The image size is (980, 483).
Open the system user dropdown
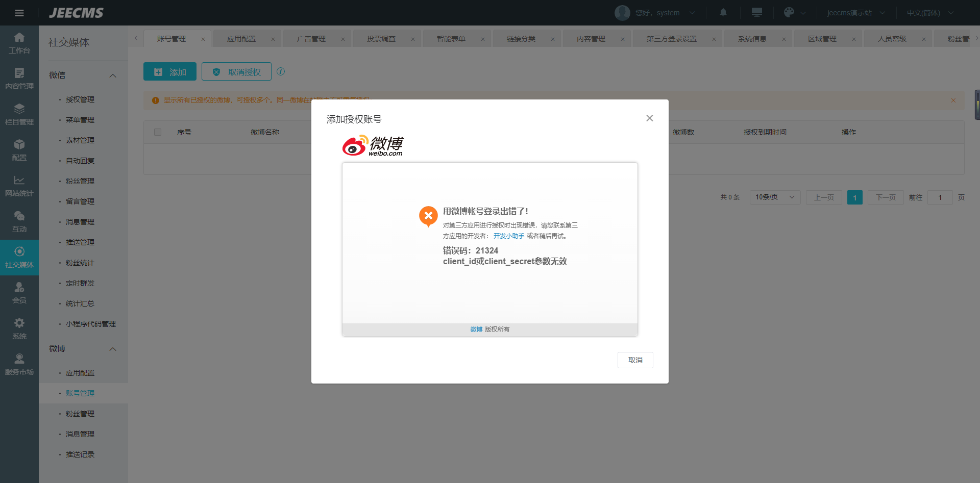tap(665, 13)
